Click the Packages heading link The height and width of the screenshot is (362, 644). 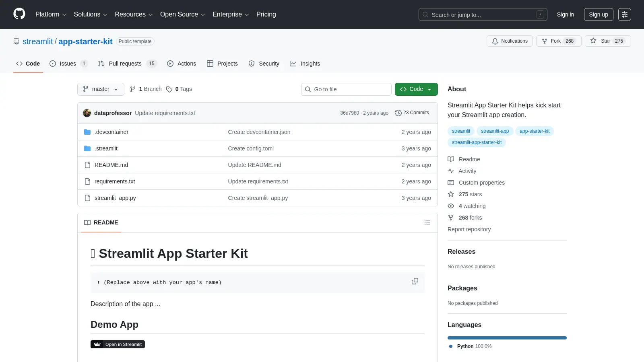click(462, 288)
